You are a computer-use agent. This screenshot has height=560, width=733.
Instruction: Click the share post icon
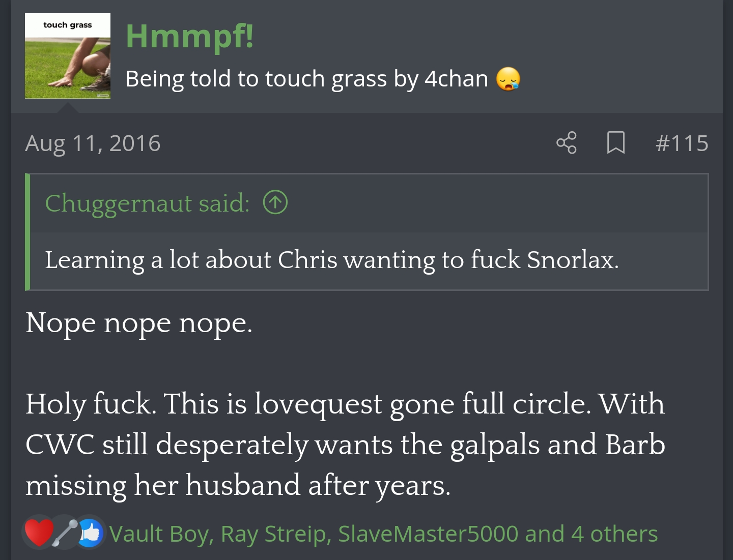click(566, 142)
